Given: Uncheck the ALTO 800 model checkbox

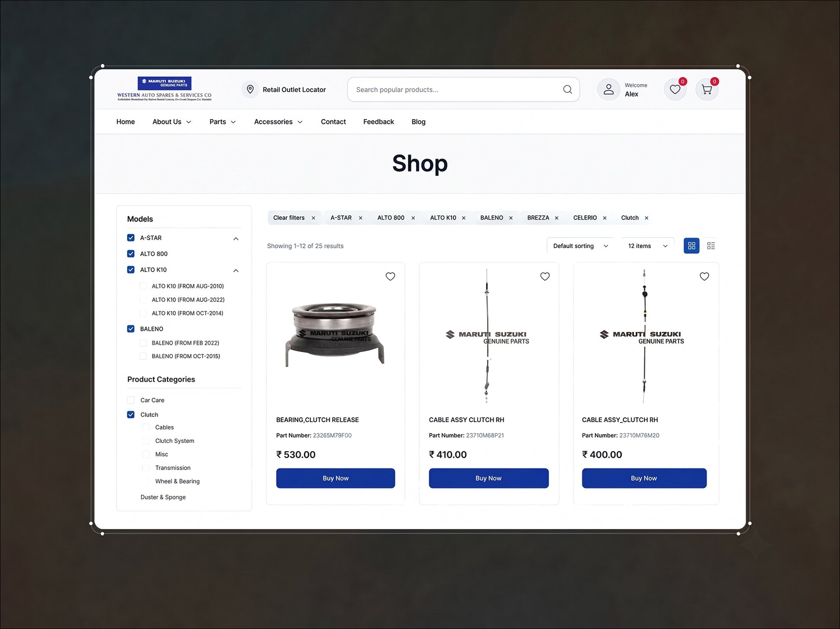Looking at the screenshot, I should [x=131, y=254].
